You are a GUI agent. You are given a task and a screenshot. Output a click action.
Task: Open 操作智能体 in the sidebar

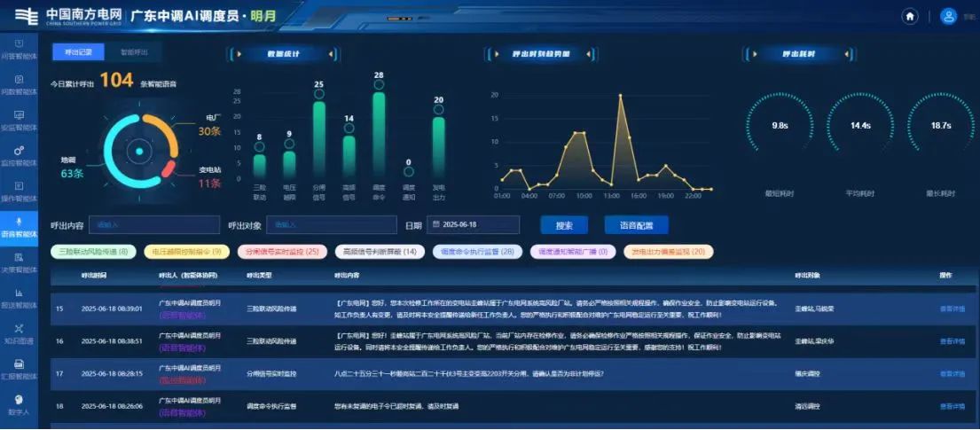(20, 190)
